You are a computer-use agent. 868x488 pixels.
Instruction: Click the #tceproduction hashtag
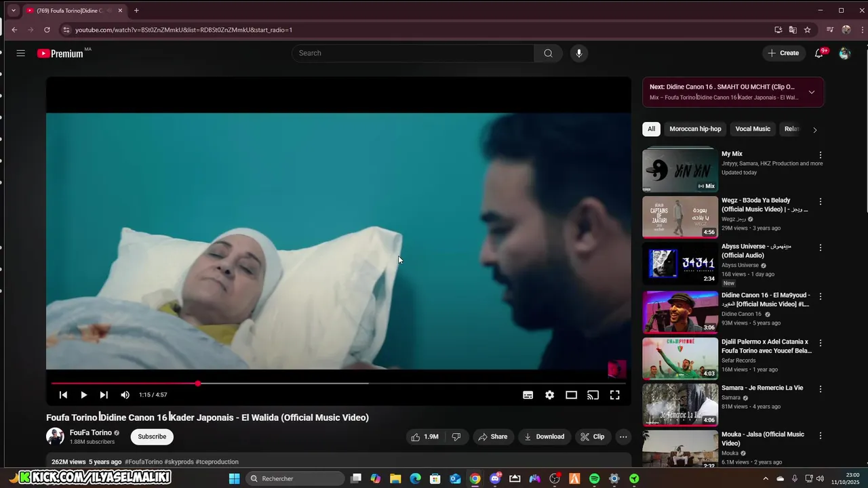(217, 462)
